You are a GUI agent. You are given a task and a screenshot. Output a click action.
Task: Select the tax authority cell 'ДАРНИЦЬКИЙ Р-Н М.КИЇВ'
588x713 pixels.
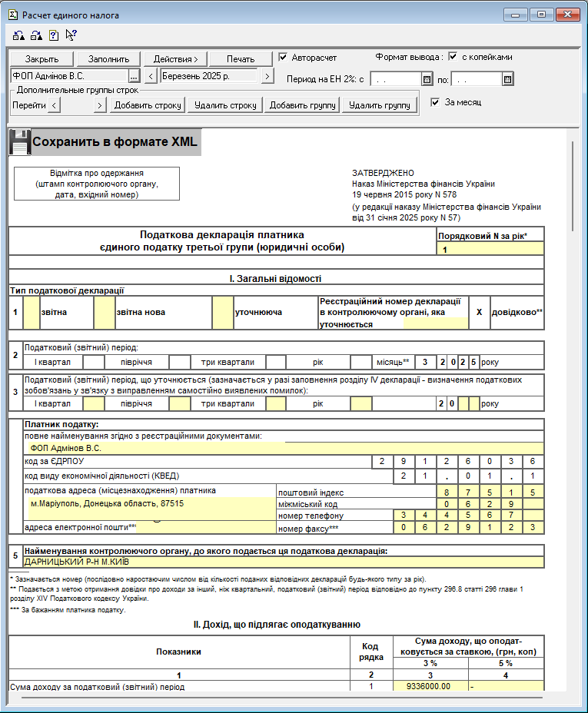[284, 562]
